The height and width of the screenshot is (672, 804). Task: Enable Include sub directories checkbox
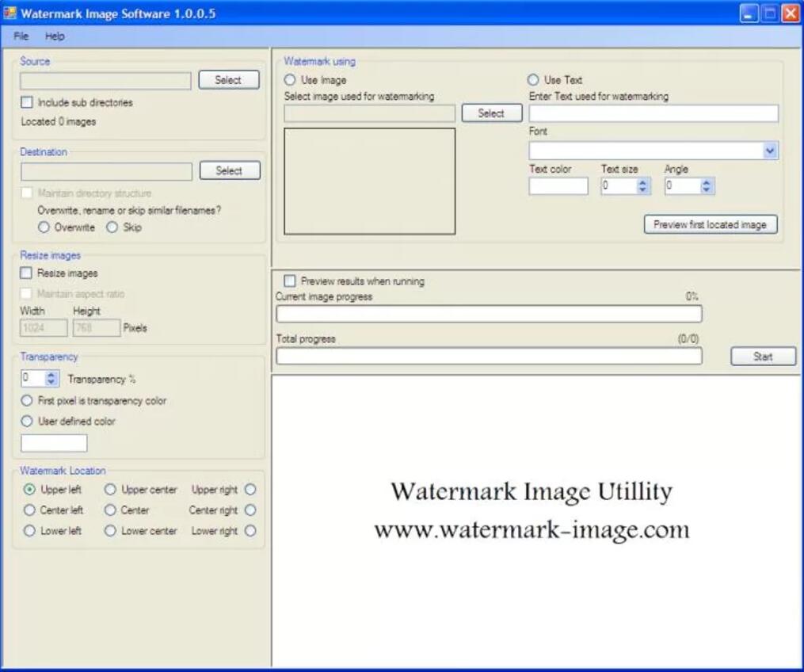pyautogui.click(x=28, y=102)
